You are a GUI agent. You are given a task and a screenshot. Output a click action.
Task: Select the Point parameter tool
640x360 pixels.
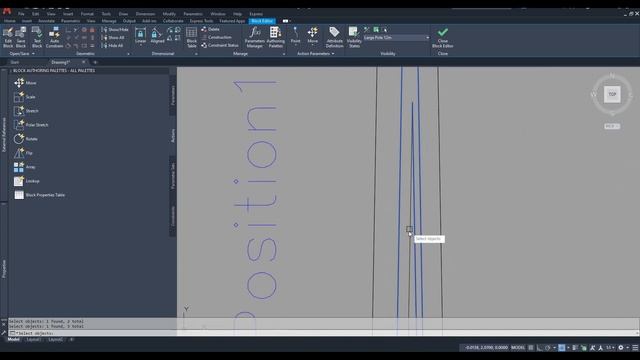coord(296,36)
